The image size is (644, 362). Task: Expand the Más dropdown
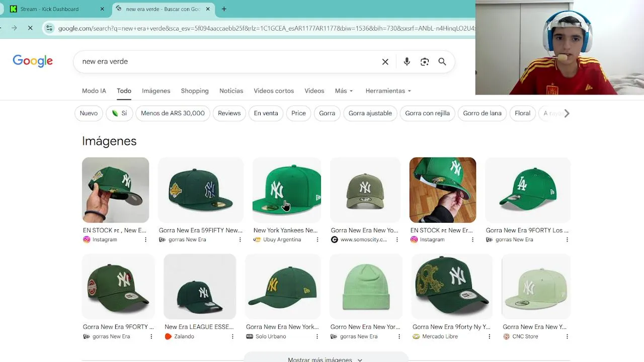(344, 91)
